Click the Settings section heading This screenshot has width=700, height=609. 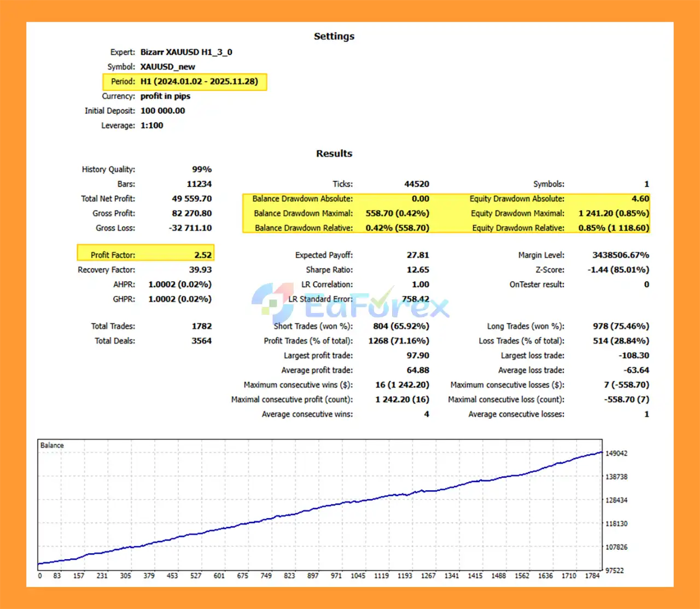(334, 36)
